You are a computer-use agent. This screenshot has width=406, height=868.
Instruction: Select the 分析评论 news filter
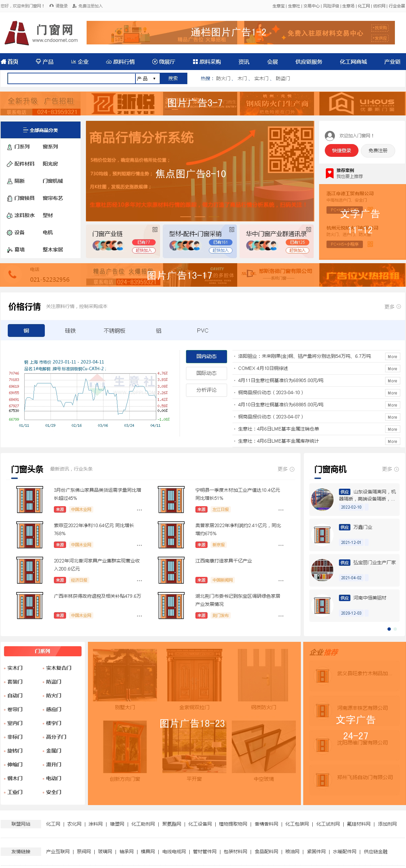point(207,390)
